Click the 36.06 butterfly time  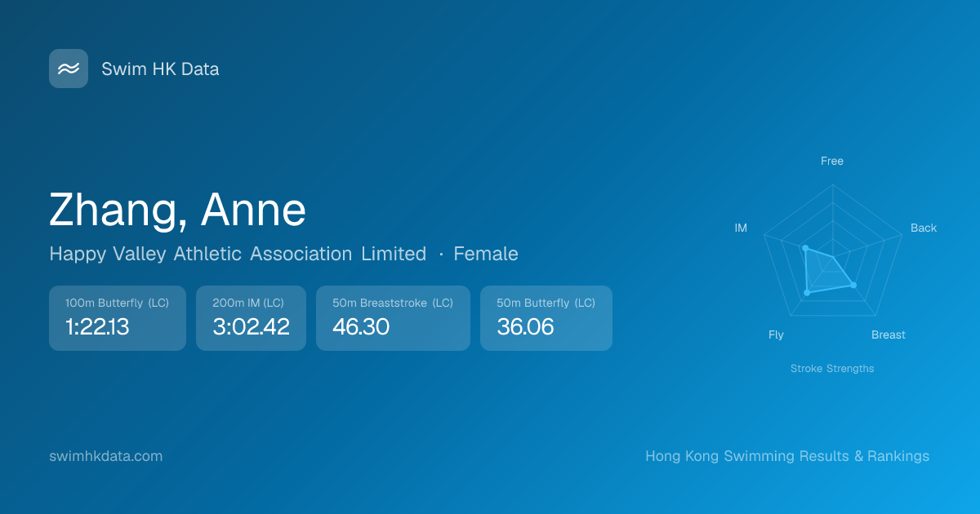(525, 327)
